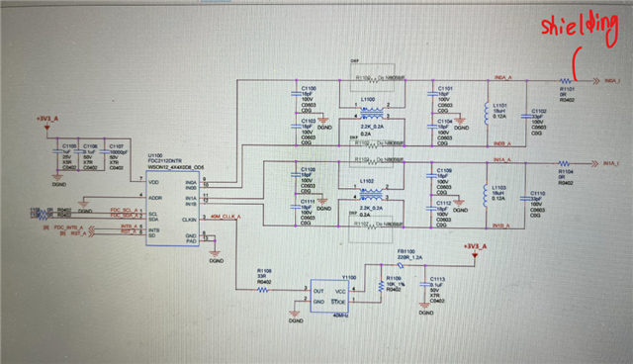The image size is (633, 364).
Task: Click the ADDR pin label on U1100
Action: (x=155, y=198)
